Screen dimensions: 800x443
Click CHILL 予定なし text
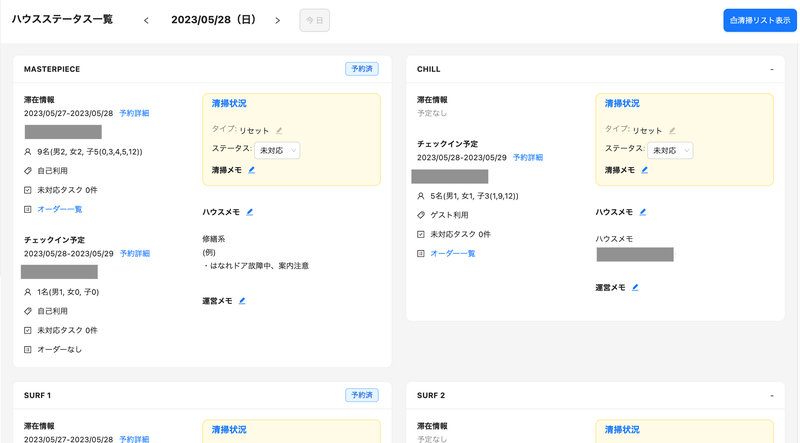(x=432, y=113)
